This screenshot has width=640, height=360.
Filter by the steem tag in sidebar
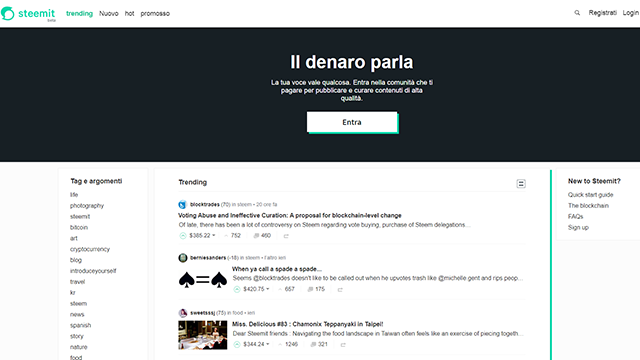tap(78, 304)
